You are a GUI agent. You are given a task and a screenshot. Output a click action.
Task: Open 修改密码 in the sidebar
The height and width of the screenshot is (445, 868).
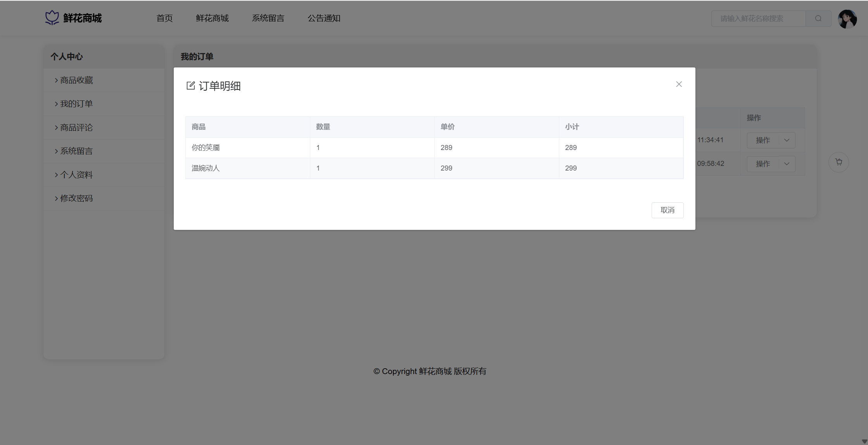(76, 198)
